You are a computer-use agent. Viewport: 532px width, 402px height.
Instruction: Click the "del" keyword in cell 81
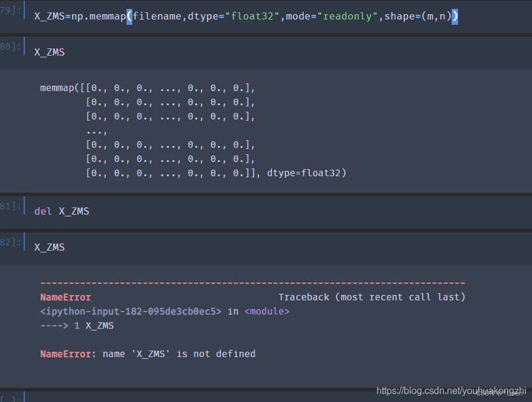click(x=43, y=211)
